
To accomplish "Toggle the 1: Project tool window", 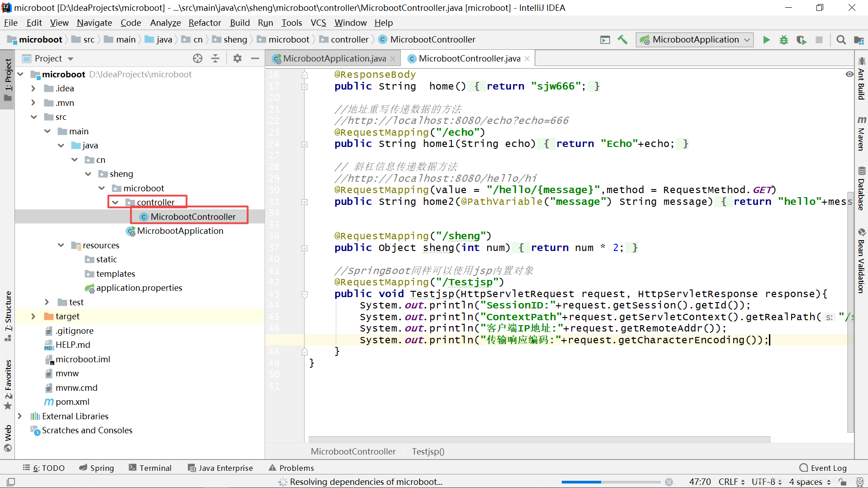I will [x=8, y=79].
